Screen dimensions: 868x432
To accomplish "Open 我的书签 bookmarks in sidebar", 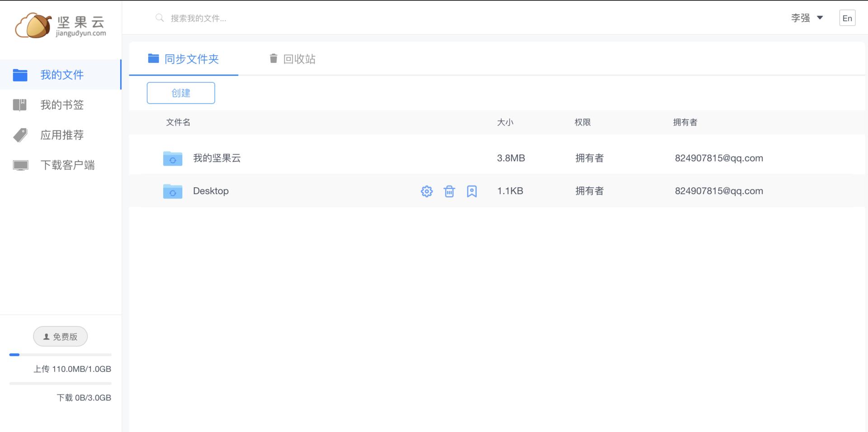I will coord(61,105).
